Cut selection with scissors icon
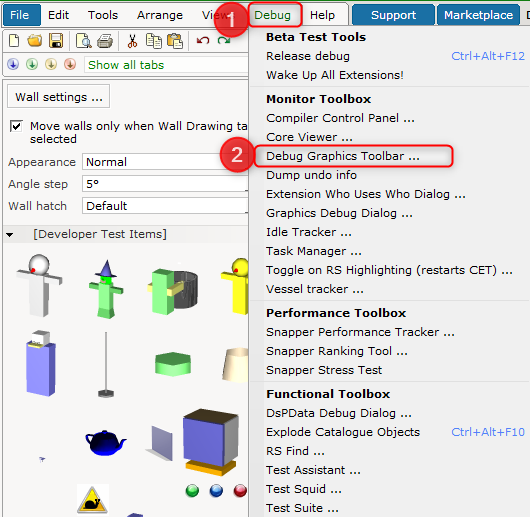Image resolution: width=530 pixels, height=517 pixels. [x=132, y=41]
